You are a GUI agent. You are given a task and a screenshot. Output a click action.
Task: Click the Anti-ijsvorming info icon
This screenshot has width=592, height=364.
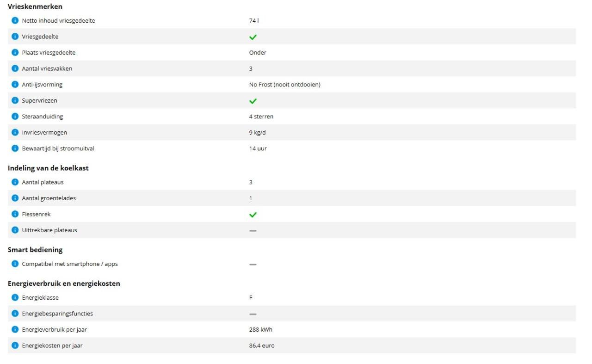pos(15,85)
